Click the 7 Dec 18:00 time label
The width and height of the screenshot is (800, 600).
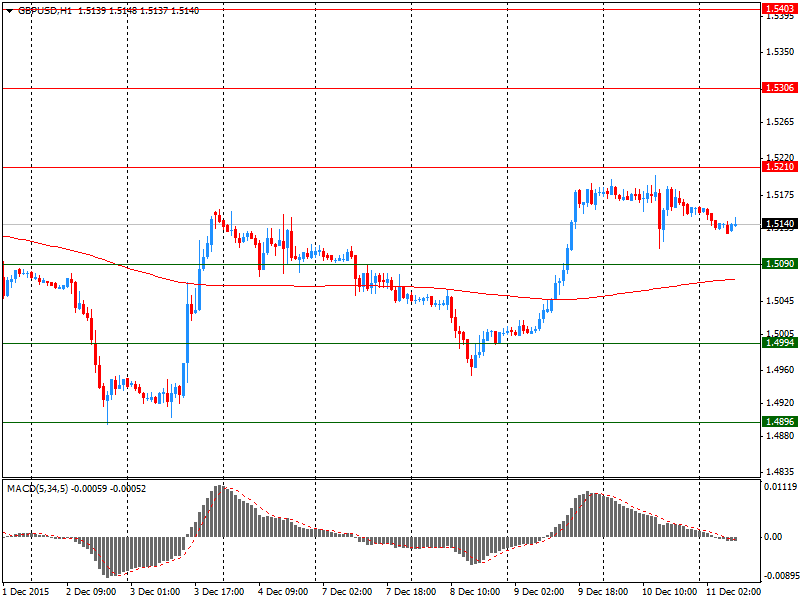(411, 592)
